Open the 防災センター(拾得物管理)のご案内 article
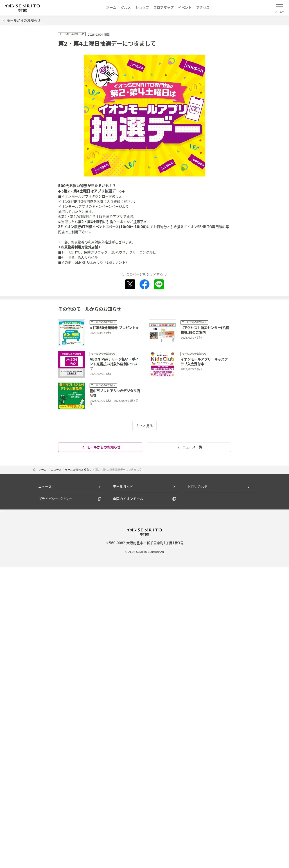289x868 pixels. click(205, 330)
